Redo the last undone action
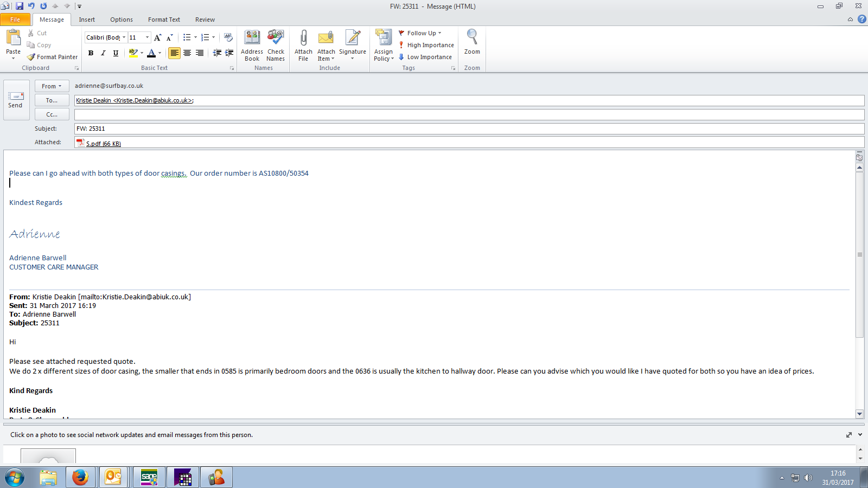868x488 pixels. pos(43,6)
